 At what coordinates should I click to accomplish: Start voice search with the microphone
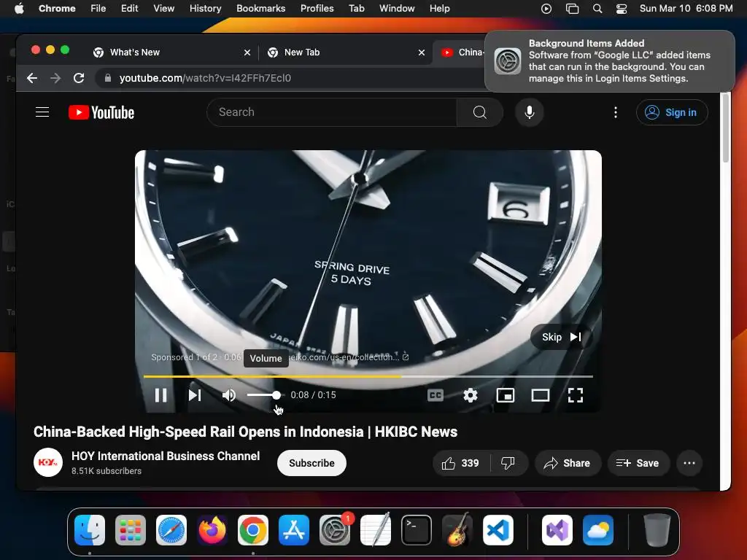coord(530,112)
